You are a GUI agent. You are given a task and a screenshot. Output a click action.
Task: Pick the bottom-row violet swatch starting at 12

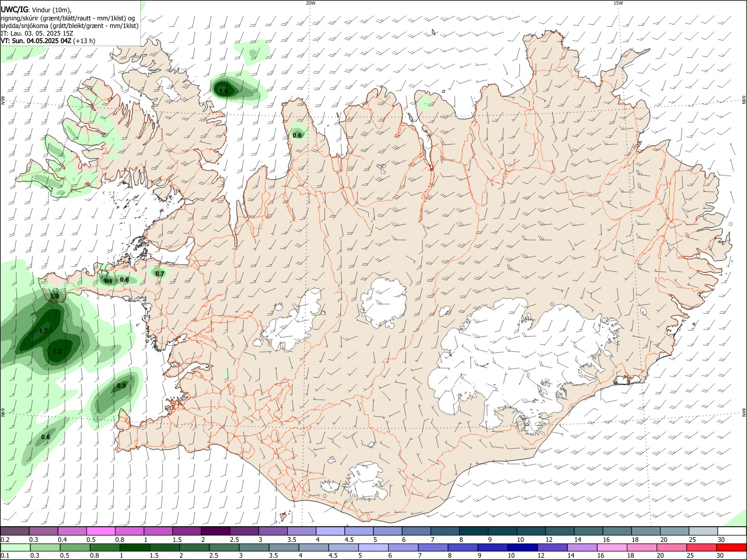pos(552,547)
